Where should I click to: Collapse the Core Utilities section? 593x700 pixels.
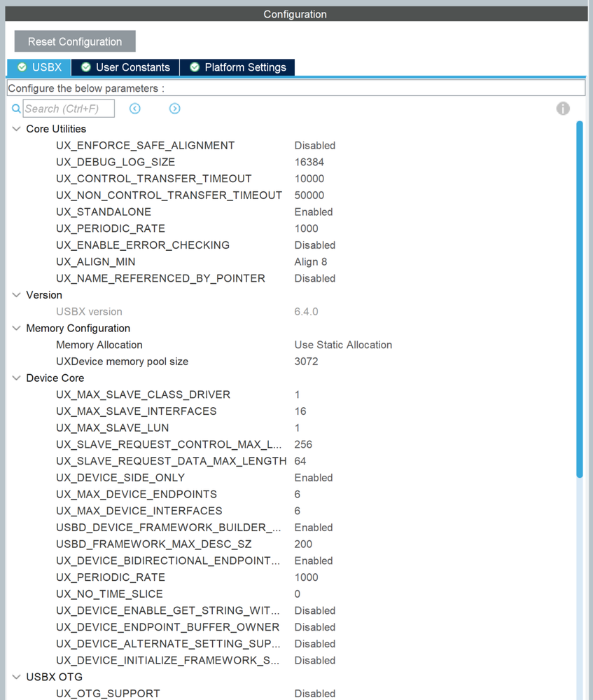pyautogui.click(x=17, y=129)
